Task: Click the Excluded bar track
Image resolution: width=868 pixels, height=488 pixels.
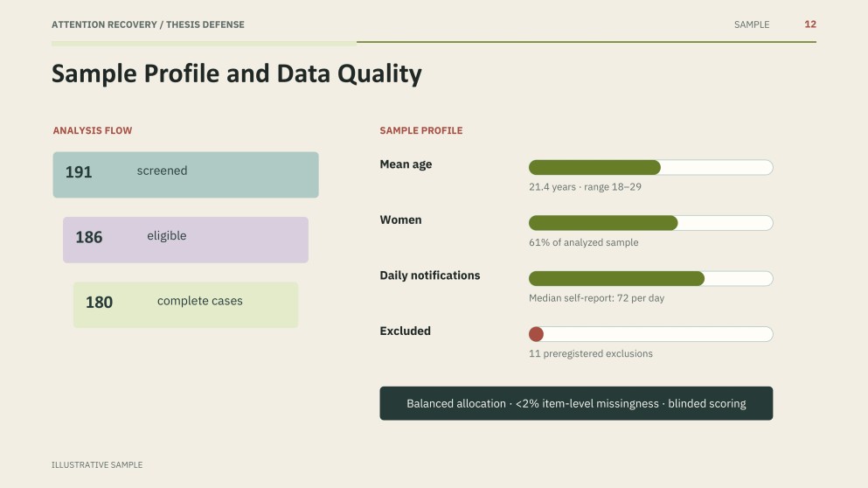Action: [650, 334]
